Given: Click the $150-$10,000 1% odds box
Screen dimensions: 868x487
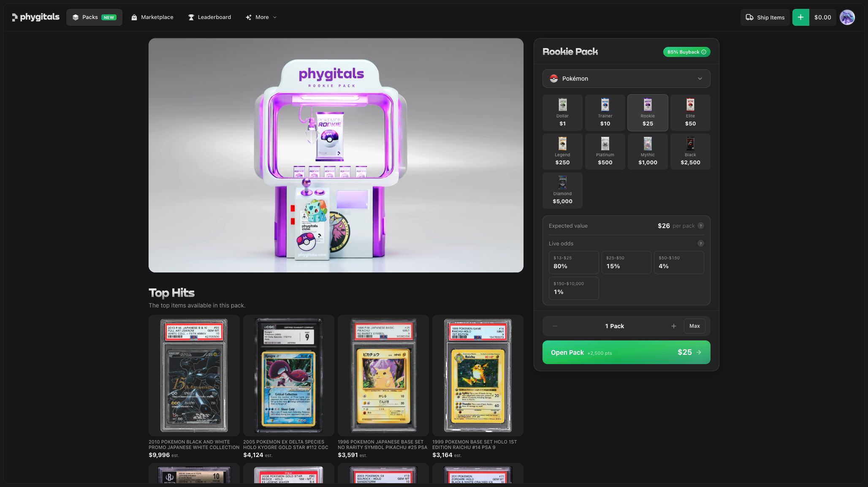Looking at the screenshot, I should tap(574, 288).
